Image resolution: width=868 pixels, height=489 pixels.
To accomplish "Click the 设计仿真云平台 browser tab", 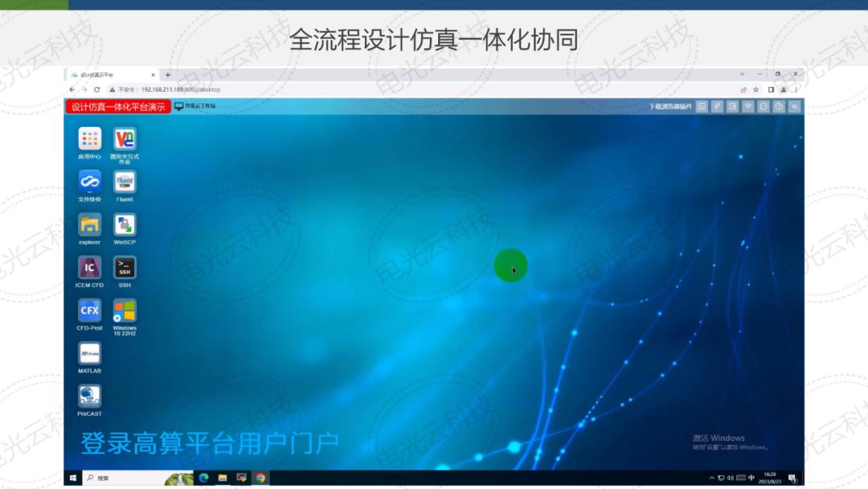I will point(113,75).
